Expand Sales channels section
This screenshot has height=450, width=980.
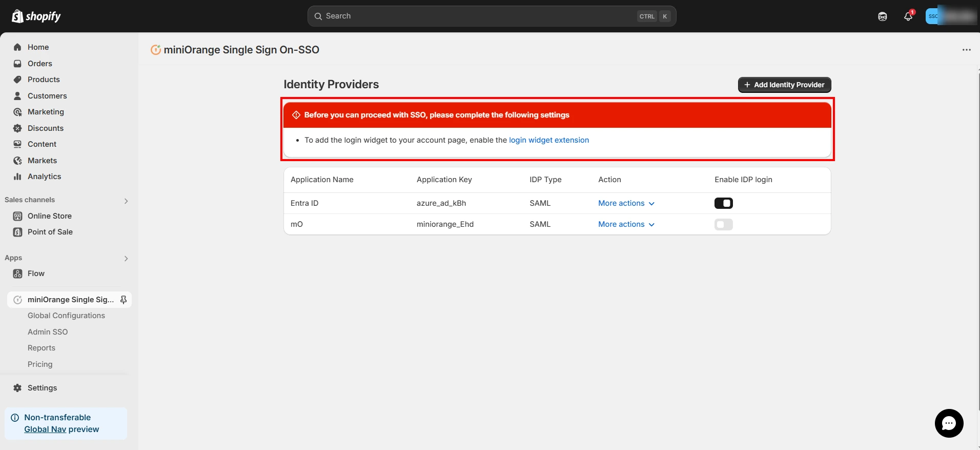tap(126, 201)
